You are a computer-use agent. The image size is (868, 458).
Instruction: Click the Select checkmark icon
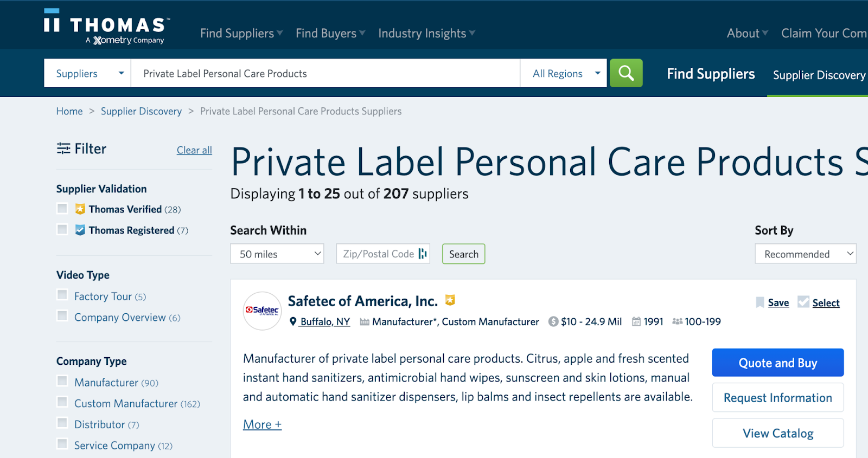(803, 302)
